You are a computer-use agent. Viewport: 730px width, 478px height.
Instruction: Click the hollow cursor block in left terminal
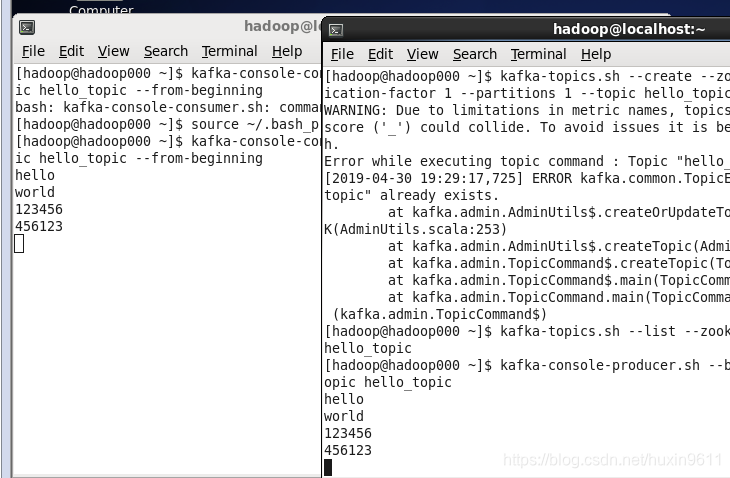coord(19,243)
